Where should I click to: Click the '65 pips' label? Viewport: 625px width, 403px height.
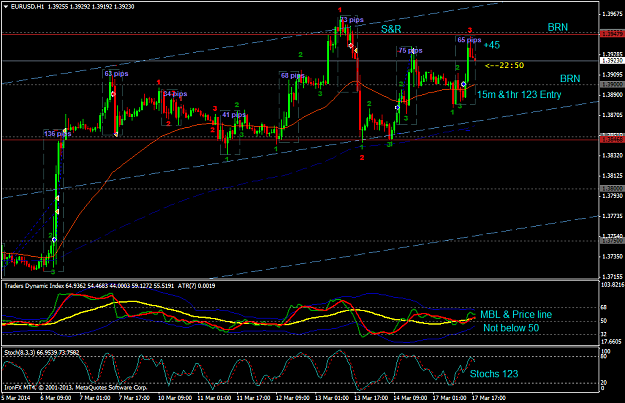[x=469, y=40]
